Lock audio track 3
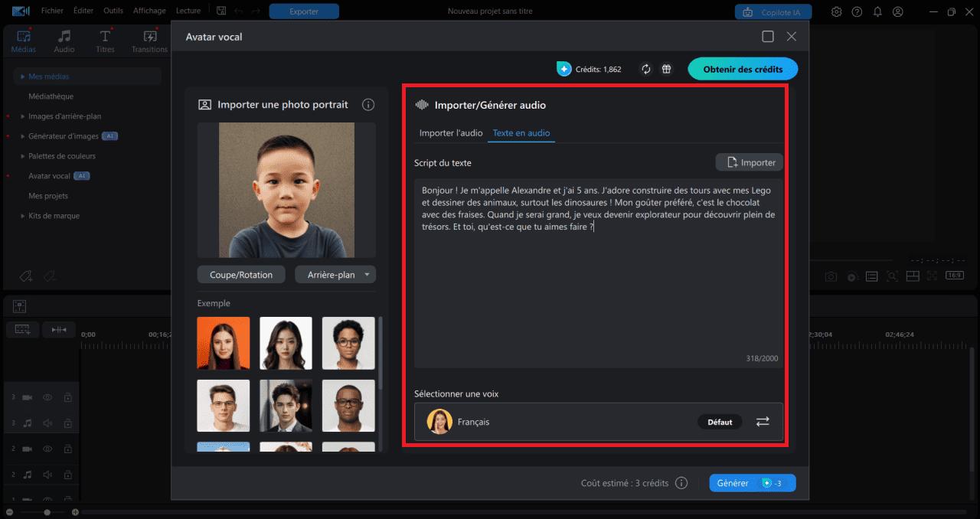Image resolution: width=980 pixels, height=519 pixels. pos(67,423)
